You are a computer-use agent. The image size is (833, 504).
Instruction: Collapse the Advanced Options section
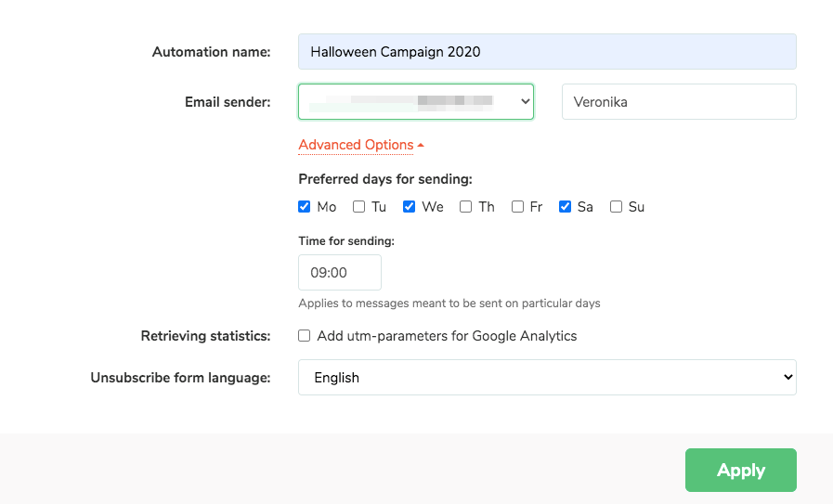(x=356, y=145)
